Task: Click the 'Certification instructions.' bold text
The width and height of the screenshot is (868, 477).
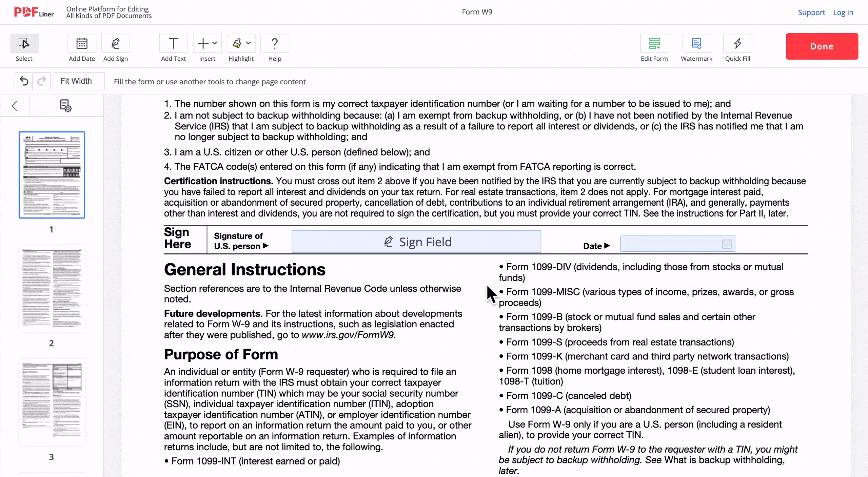Action: [218, 181]
